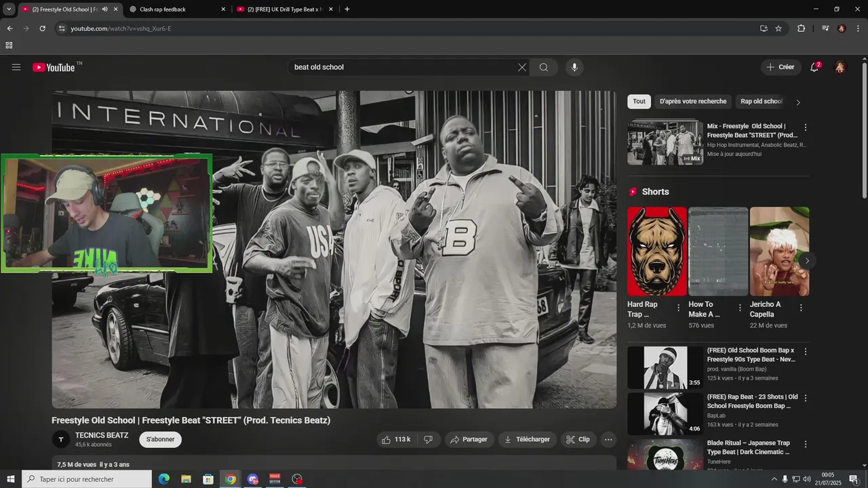
Task: Open File Explorer from the taskbar
Action: point(186,479)
